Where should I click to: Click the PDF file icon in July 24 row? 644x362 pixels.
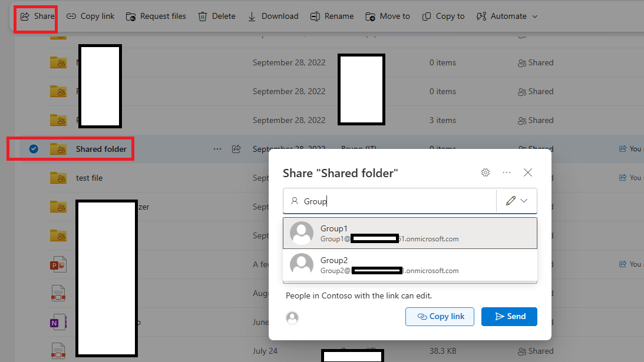point(58,351)
